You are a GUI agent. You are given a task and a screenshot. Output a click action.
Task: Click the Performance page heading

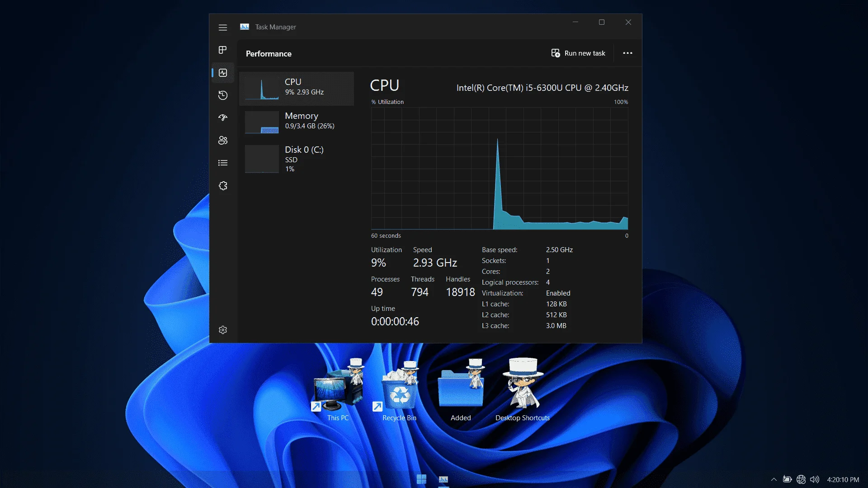pyautogui.click(x=269, y=54)
